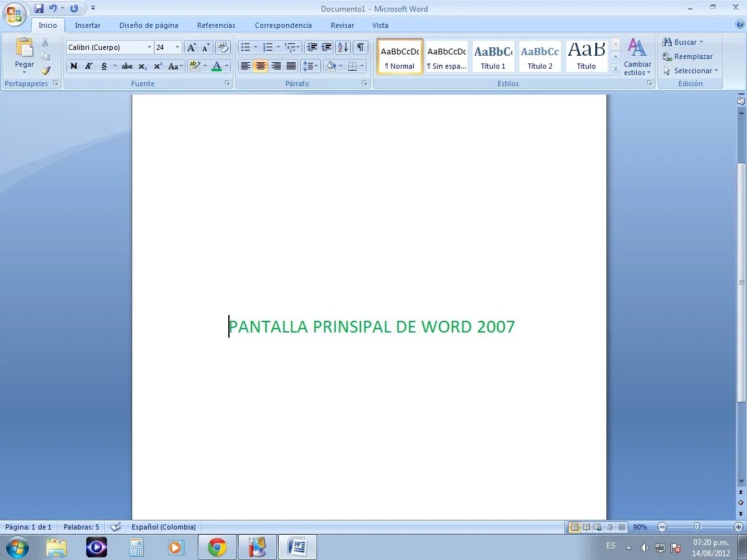This screenshot has height=560, width=747.
Task: Open the Office button menu
Action: click(x=14, y=14)
